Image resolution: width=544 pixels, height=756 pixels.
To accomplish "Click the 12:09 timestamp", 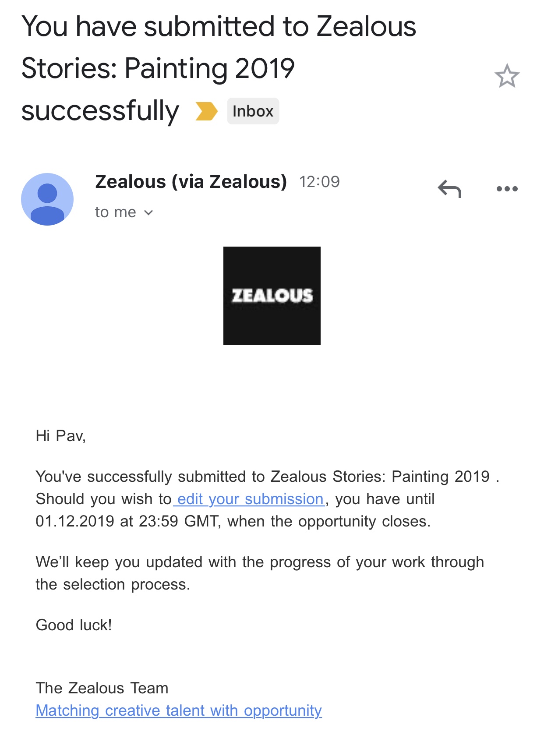I will [319, 182].
